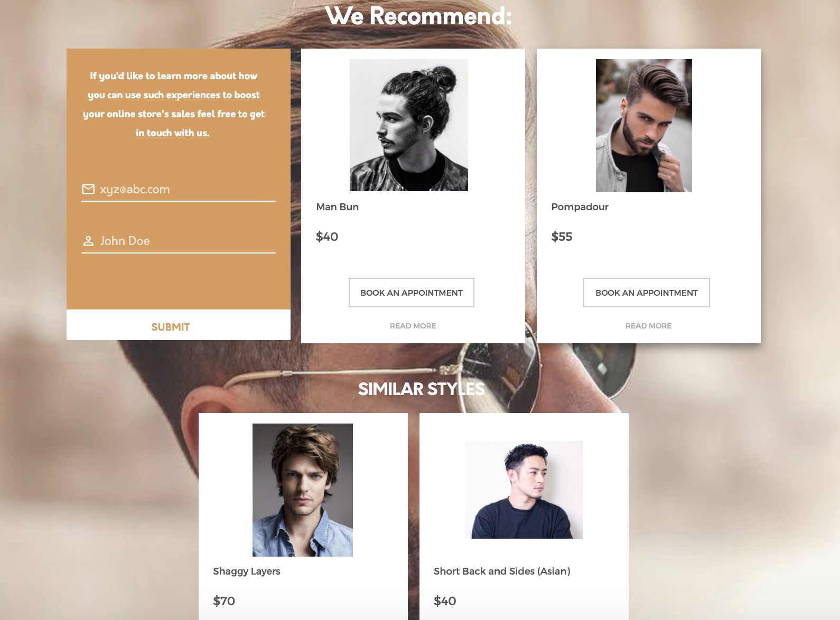Click the Shaggy Layers title
Screen dimensions: 840x620
click(247, 571)
